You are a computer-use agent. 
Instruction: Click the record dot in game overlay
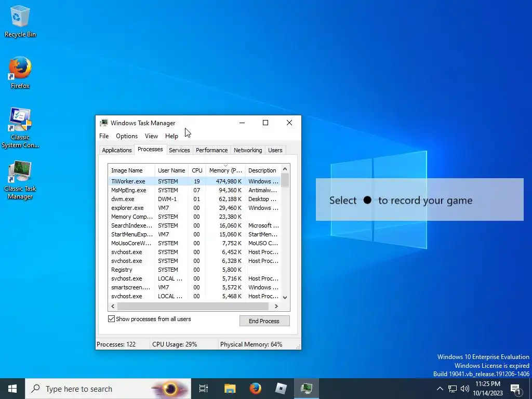pos(367,200)
